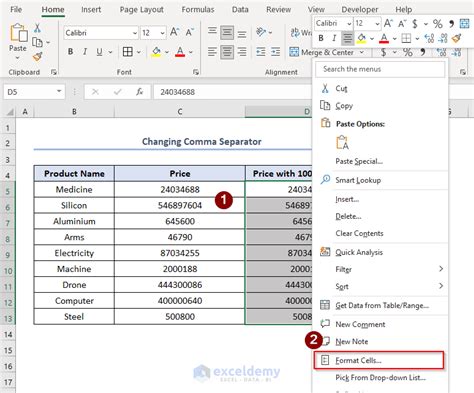
Task: Click the Decrease Indent icon
Action: (x=261, y=52)
